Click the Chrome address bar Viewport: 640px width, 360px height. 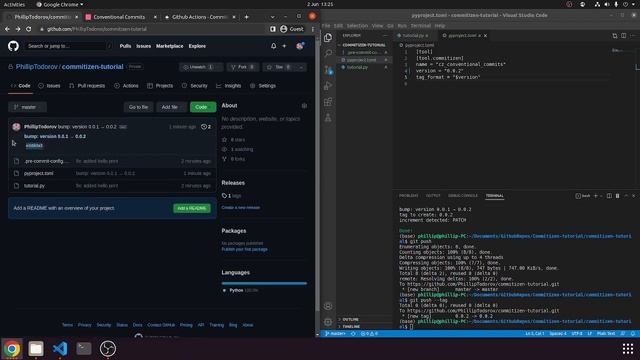coord(151,29)
